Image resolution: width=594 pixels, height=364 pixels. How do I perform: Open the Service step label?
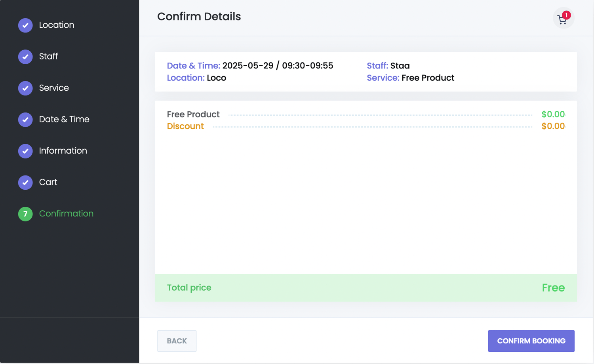(x=54, y=88)
